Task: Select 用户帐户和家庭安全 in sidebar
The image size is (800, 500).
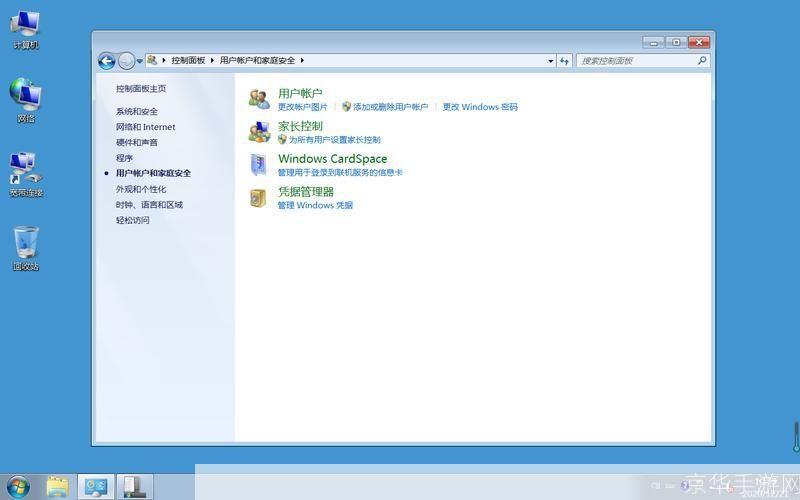Action: tap(153, 173)
